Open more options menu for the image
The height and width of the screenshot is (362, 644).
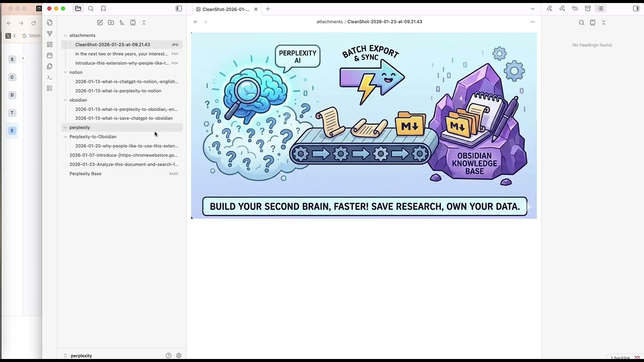coord(532,22)
